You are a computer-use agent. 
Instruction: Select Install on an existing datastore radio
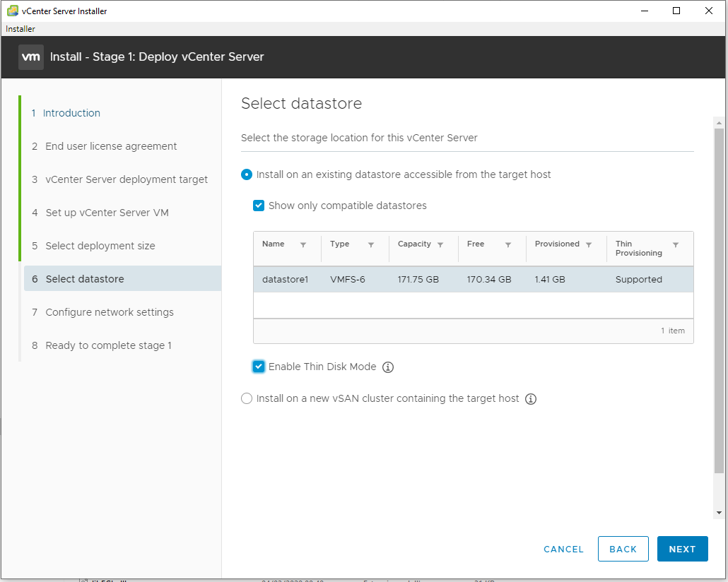[247, 174]
